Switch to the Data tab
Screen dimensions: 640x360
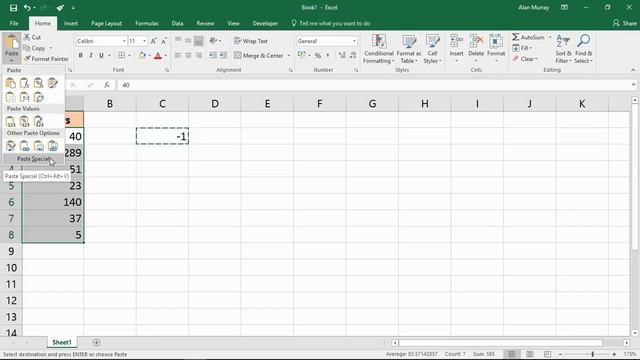point(177,23)
